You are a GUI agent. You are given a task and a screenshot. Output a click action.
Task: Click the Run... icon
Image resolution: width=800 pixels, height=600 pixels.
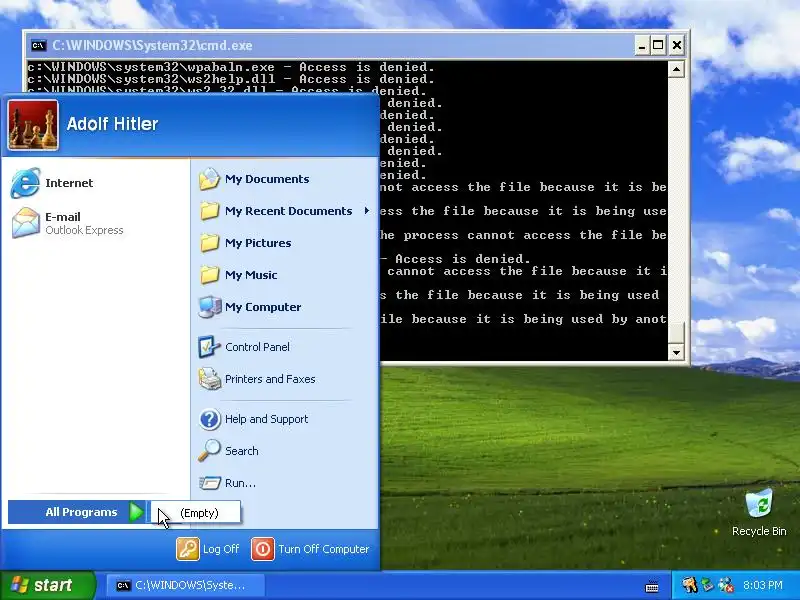click(x=210, y=483)
